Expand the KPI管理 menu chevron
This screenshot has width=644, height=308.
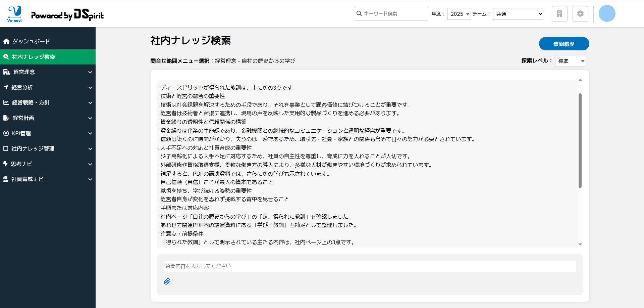(90, 133)
